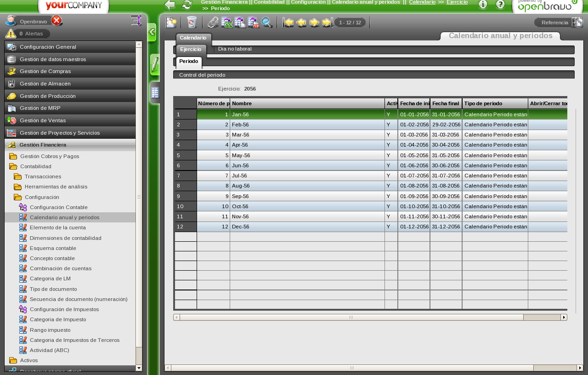Open Configuración de Impuestos entry
The image size is (588, 375).
tap(70, 309)
